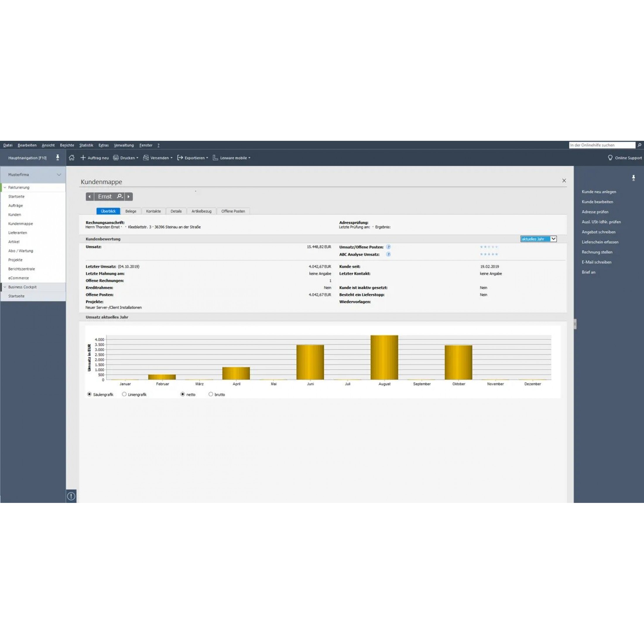Select the Säulengrafik radio button
The image size is (644, 644).
click(x=89, y=394)
